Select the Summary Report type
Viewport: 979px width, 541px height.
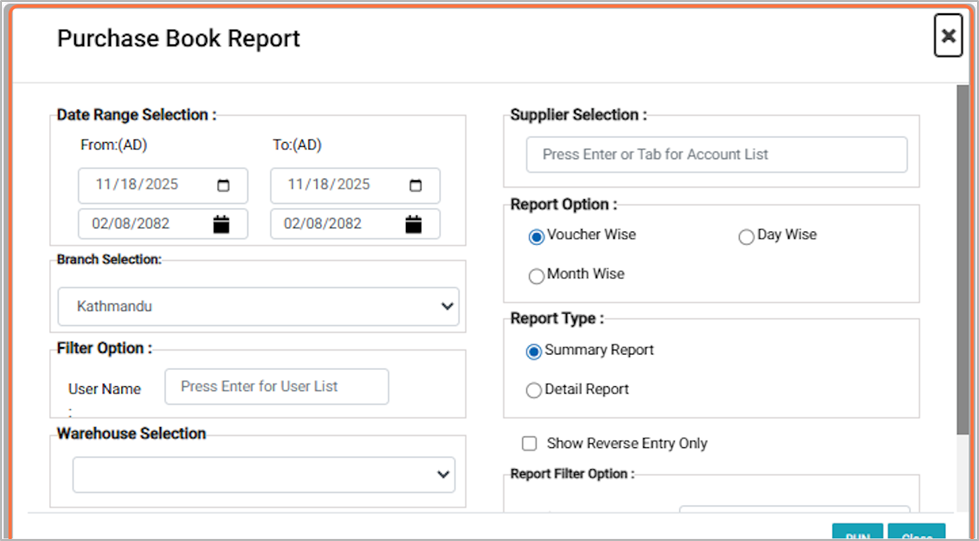click(x=534, y=352)
